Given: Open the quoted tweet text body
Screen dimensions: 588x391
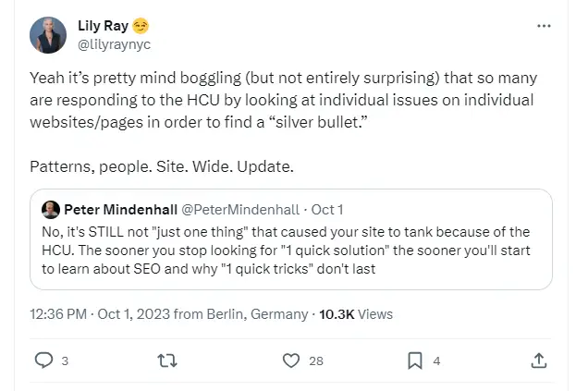Looking at the screenshot, I should 286,250.
